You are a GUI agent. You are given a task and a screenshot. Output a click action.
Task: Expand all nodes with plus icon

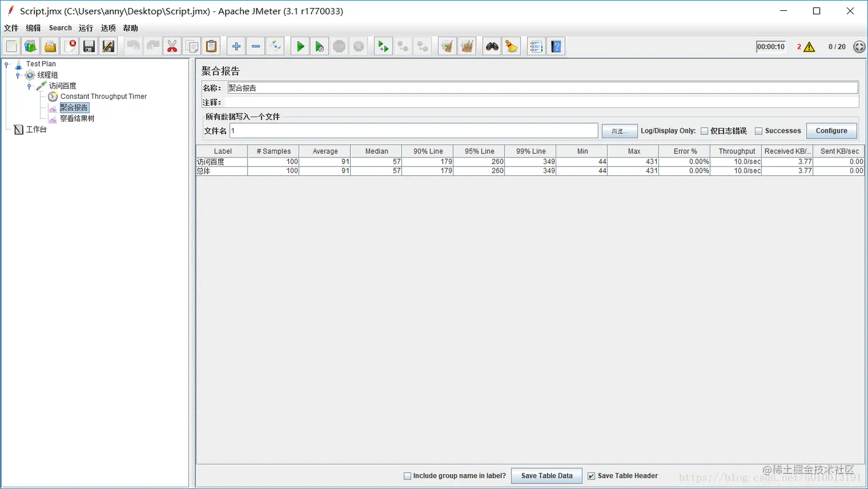236,47
